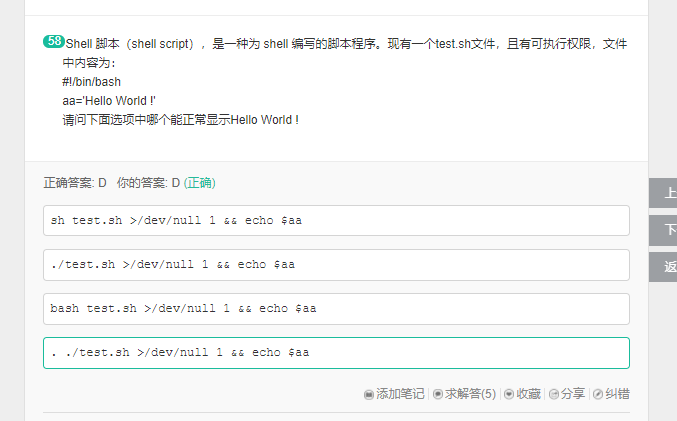
Task: Select option './test.sh >/dev/null 1 && echo $aa'
Action: (x=336, y=265)
